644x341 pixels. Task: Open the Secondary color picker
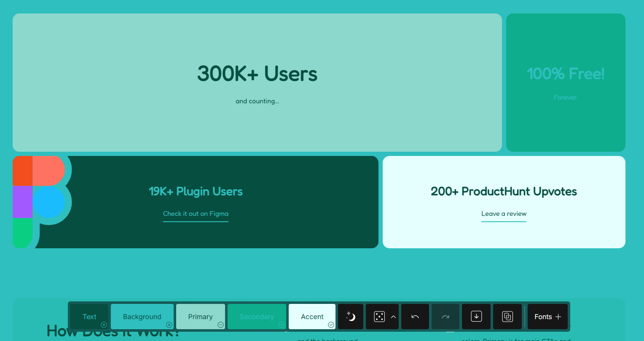click(256, 317)
